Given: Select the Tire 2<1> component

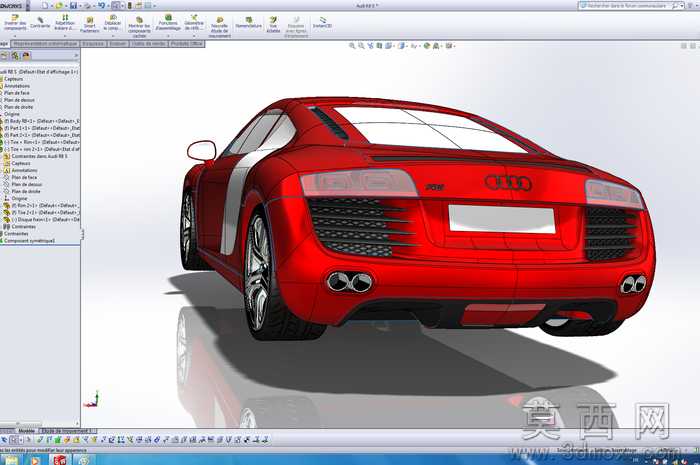Looking at the screenshot, I should 42,212.
